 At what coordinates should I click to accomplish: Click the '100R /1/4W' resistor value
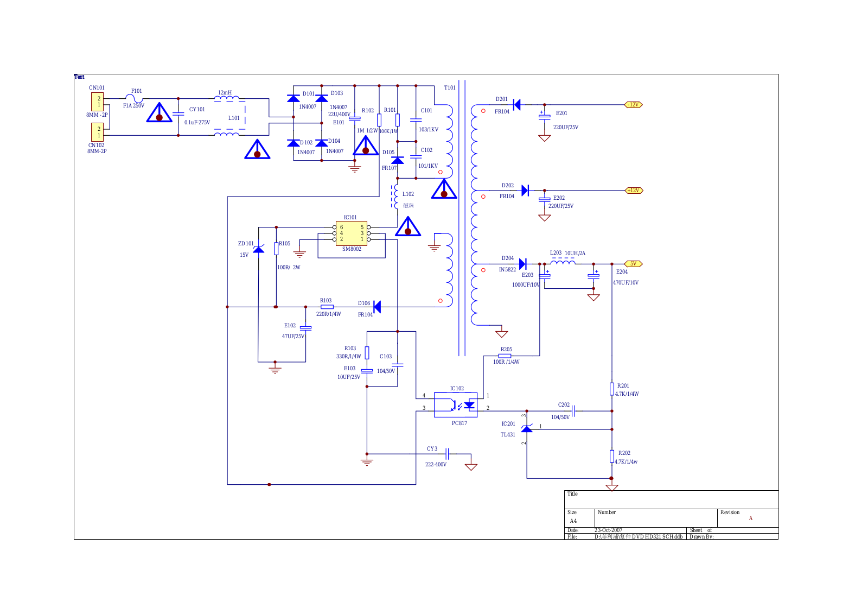(506, 362)
